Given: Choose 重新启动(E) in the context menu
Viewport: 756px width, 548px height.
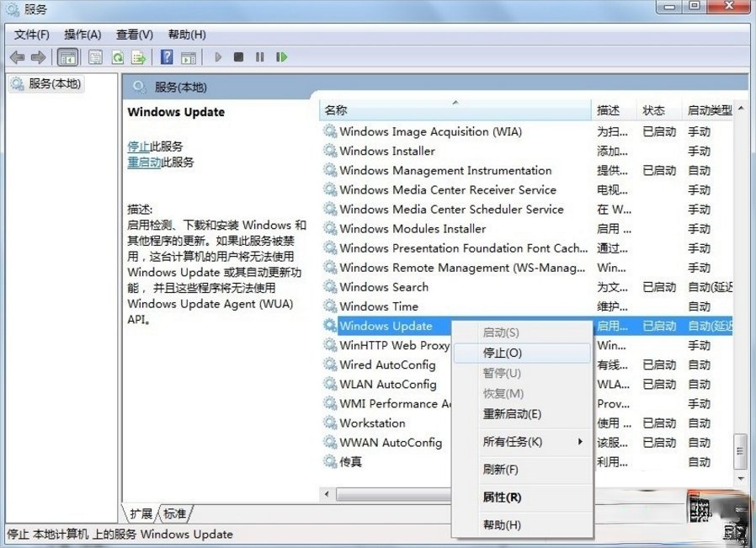Looking at the screenshot, I should coord(522,414).
